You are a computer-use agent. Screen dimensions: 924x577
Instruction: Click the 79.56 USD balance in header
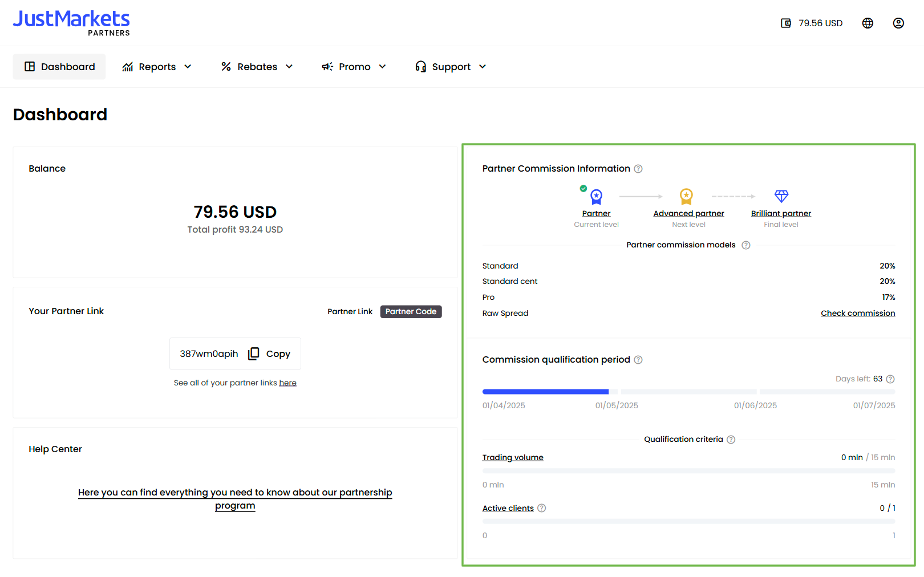click(820, 23)
